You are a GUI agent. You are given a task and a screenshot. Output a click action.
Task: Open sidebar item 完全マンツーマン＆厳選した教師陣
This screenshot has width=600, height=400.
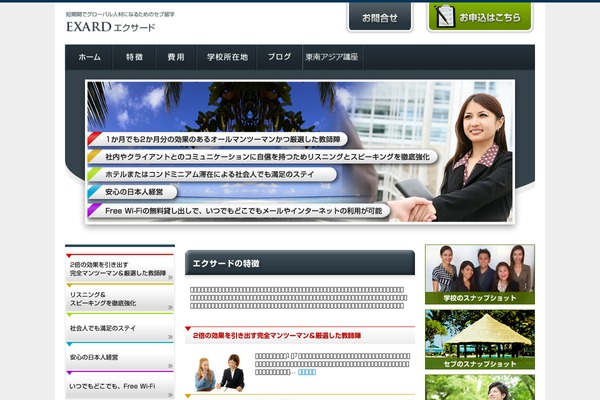click(120, 268)
